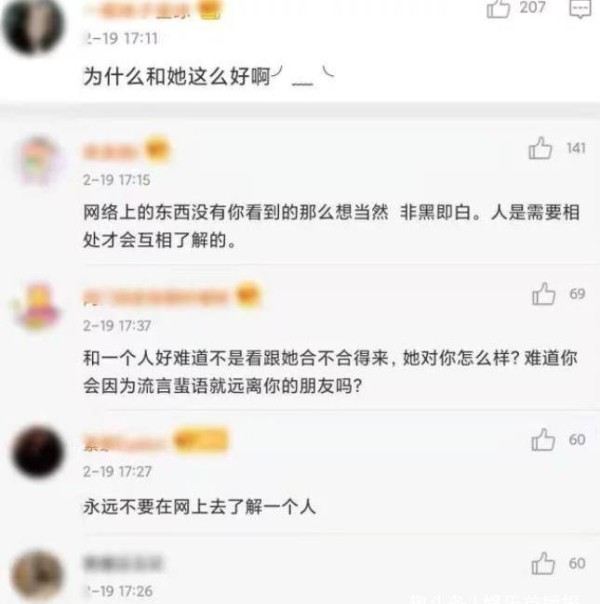
Task: Open username of the 17:26 commenter
Action: click(x=123, y=564)
